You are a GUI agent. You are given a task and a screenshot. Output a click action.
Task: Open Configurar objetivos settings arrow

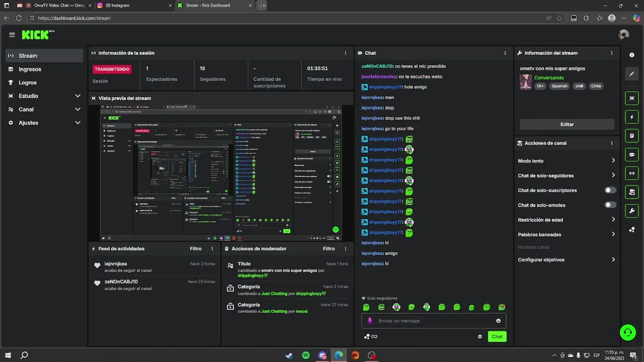click(x=613, y=260)
